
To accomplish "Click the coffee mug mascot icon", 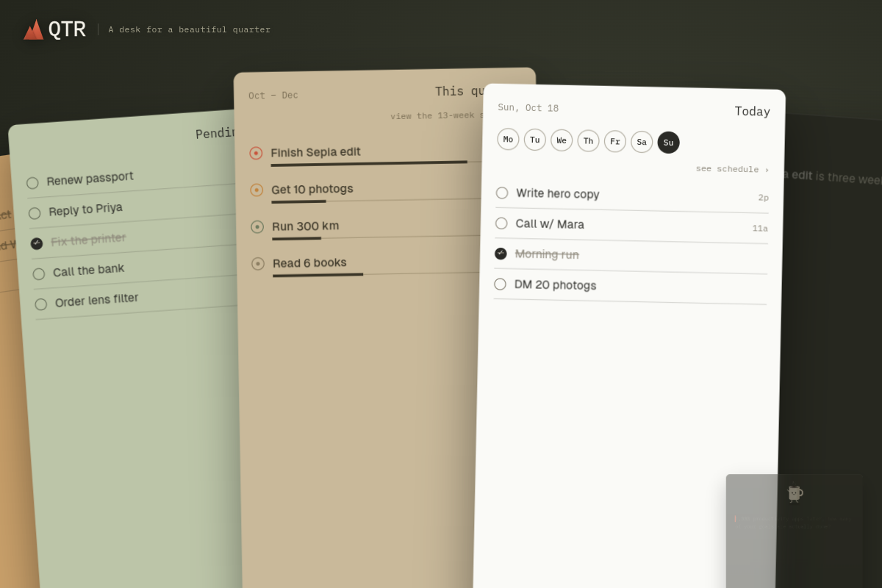I will click(795, 493).
